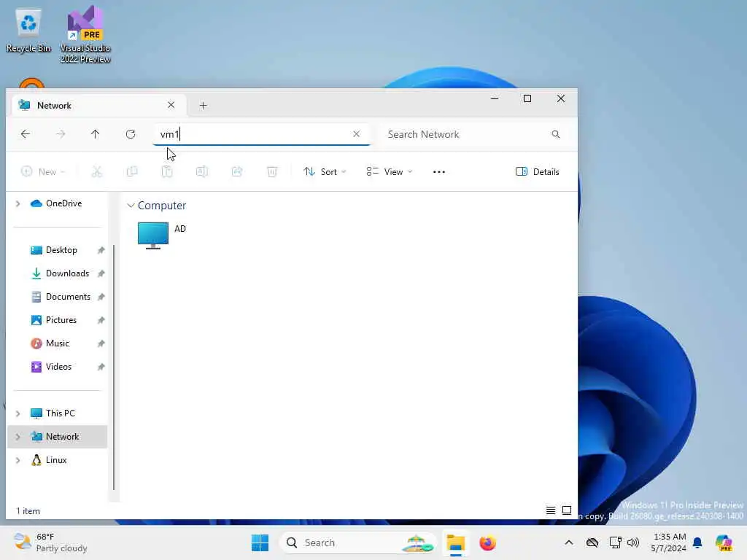Open the New dropdown
This screenshot has height=560, width=747.
click(x=43, y=172)
